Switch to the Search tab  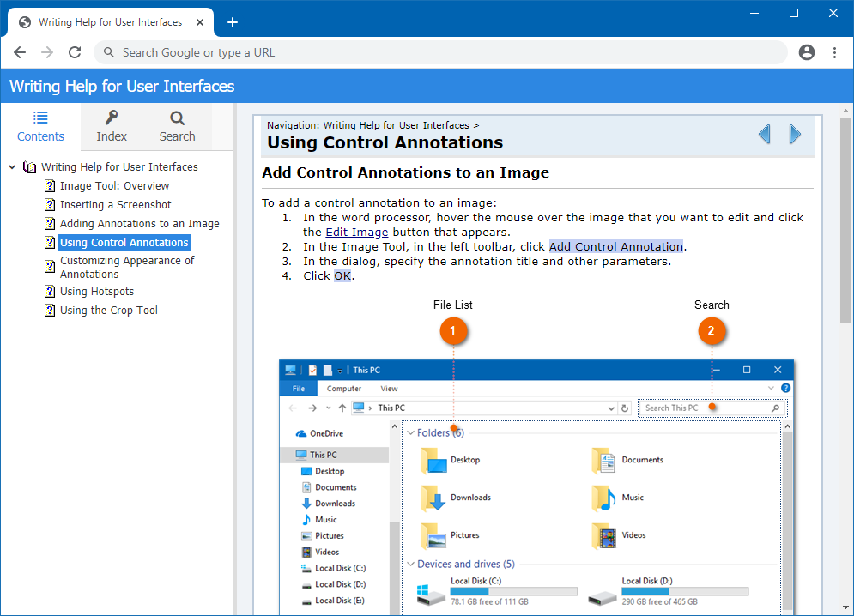[x=177, y=126]
